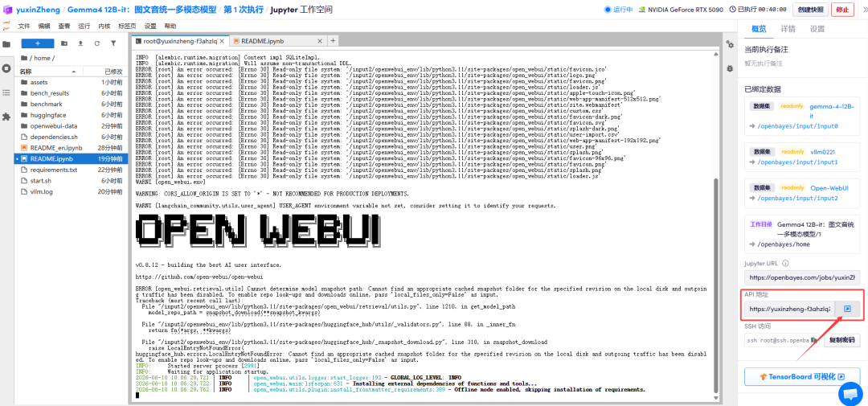868x406 pixels.
Task: Open the bench_results folder
Action: 72,93
